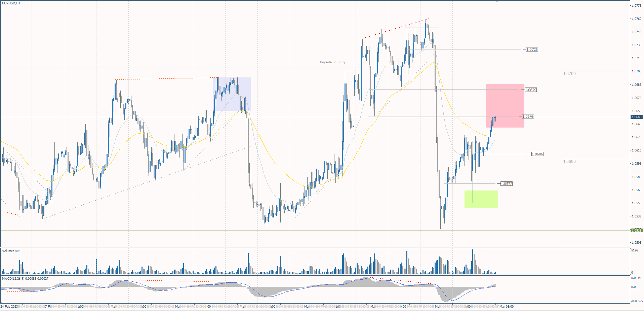Click the 1.0655 value on price axis
Viewport: 644px width, 311px height.
coord(636,111)
